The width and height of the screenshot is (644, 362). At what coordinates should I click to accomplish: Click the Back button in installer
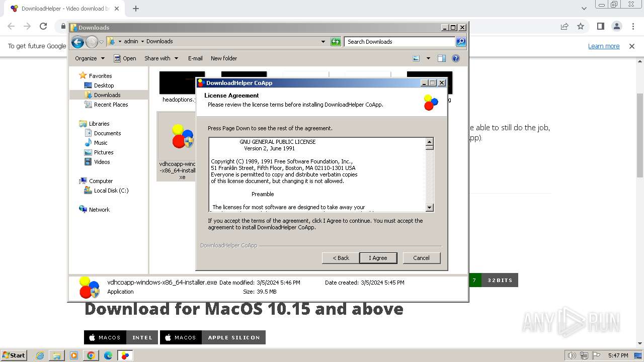tap(341, 258)
